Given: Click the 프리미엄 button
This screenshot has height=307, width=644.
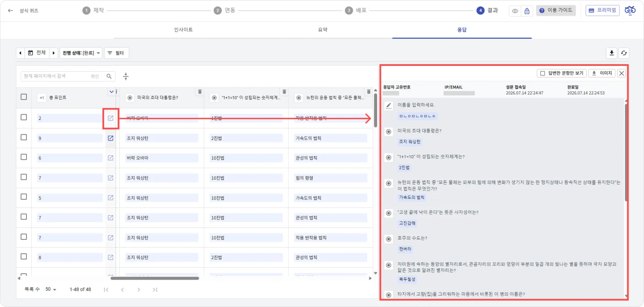Looking at the screenshot, I should tap(602, 10).
